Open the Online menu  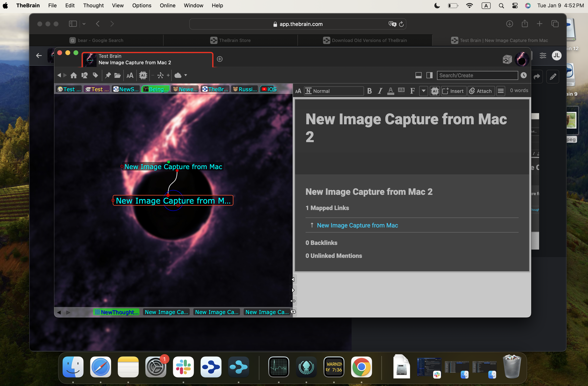pos(168,5)
